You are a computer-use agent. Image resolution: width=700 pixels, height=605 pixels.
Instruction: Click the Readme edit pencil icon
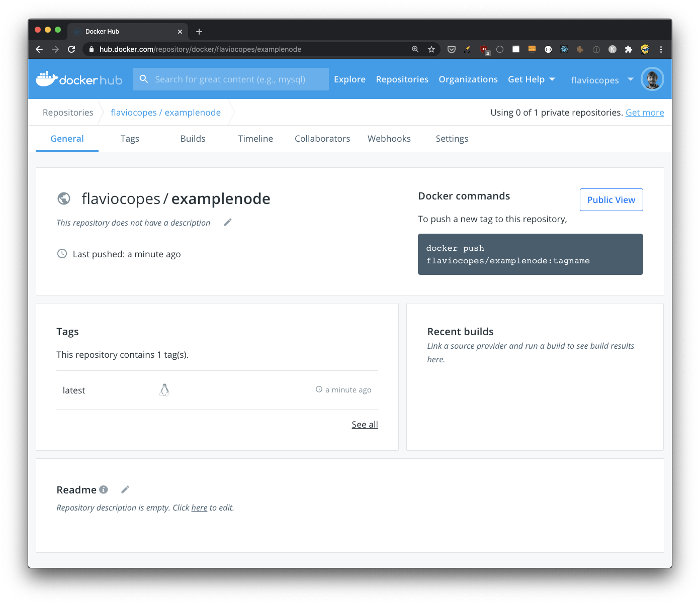(x=125, y=489)
